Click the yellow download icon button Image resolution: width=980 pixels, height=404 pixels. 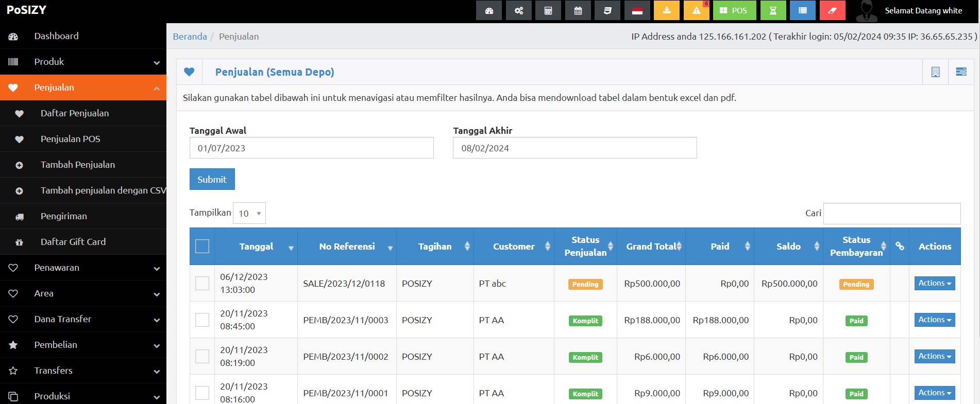point(667,11)
